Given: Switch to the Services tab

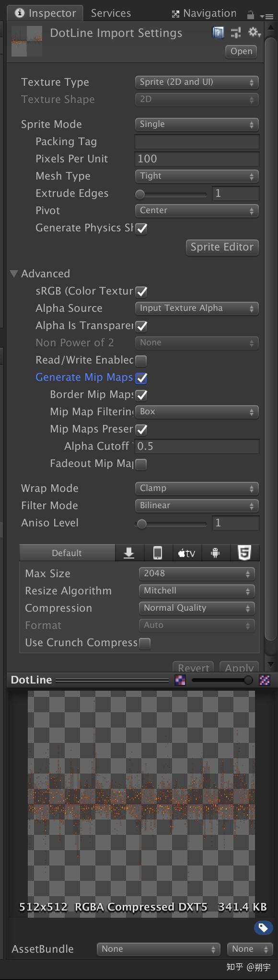Looking at the screenshot, I should [110, 13].
